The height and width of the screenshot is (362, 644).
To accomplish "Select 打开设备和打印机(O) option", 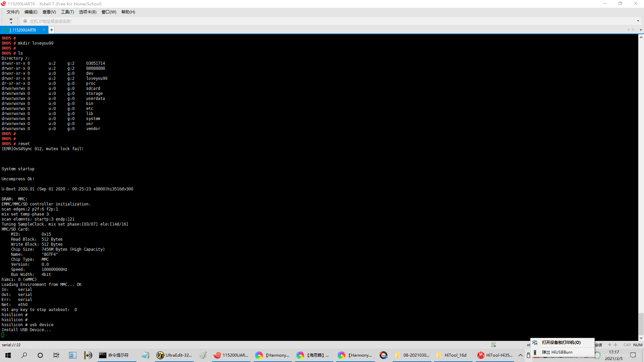I will coord(561,343).
